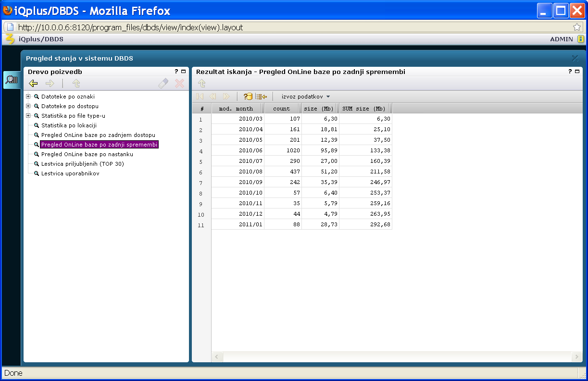Click the browser address bar URL

click(131, 27)
